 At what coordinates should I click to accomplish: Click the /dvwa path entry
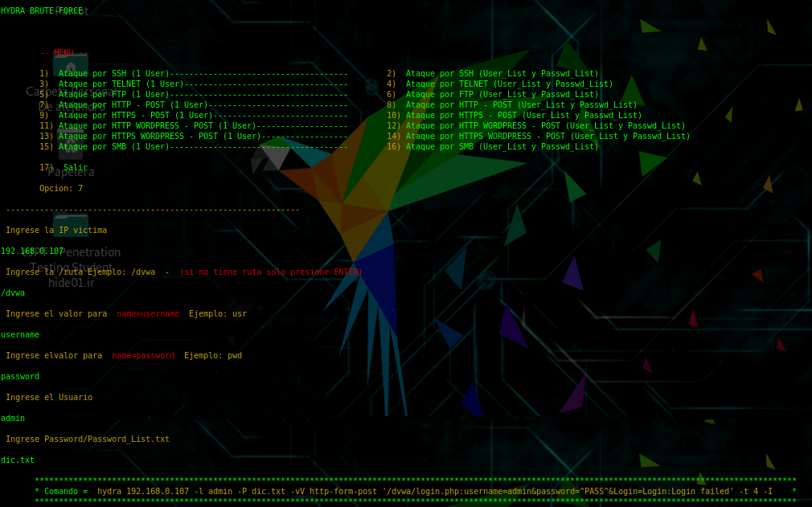pyautogui.click(x=11, y=292)
